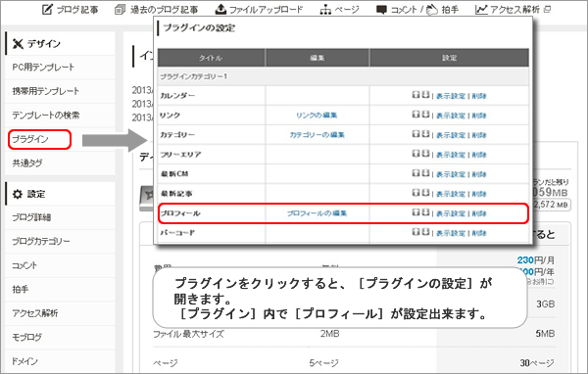Move フリーエリア plugin up with arrow icon
588x374 pixels.
pyautogui.click(x=416, y=154)
